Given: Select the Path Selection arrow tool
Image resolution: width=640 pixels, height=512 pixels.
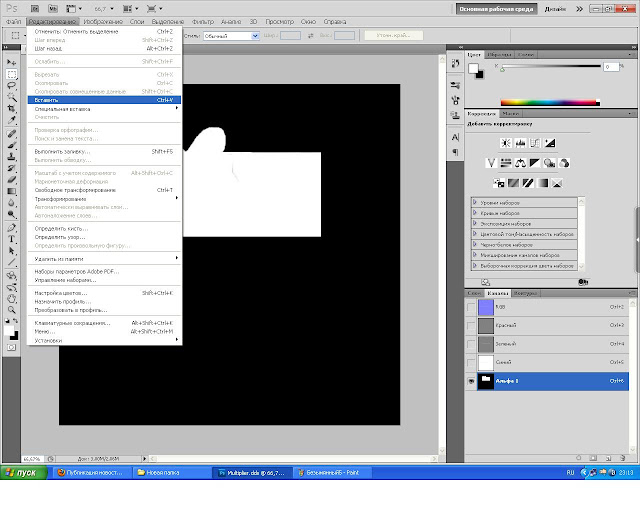Looking at the screenshot, I should tap(11, 251).
